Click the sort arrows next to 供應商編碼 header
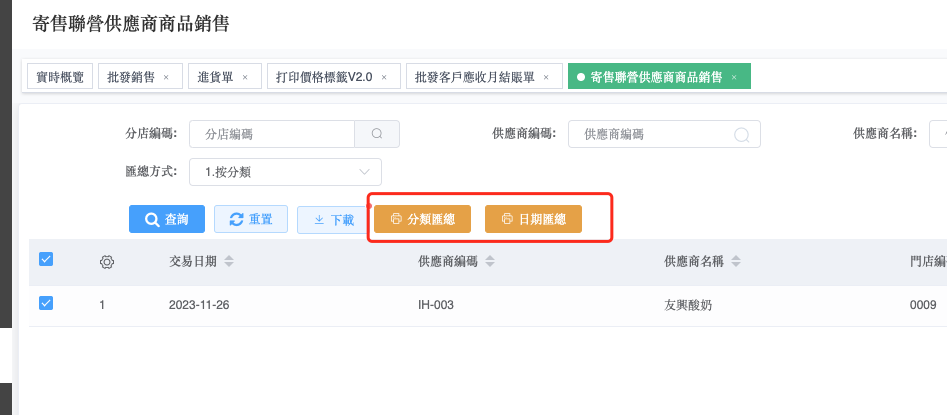Viewport: 947px width, 415px height. click(487, 262)
